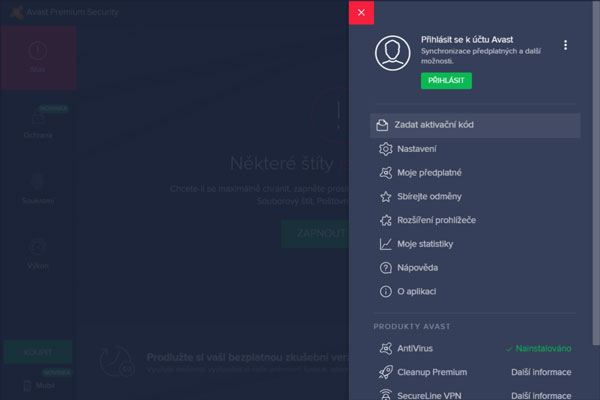Click the Rozšíření prohlížeče puzzle icon
The image size is (600, 400).
tap(386, 221)
